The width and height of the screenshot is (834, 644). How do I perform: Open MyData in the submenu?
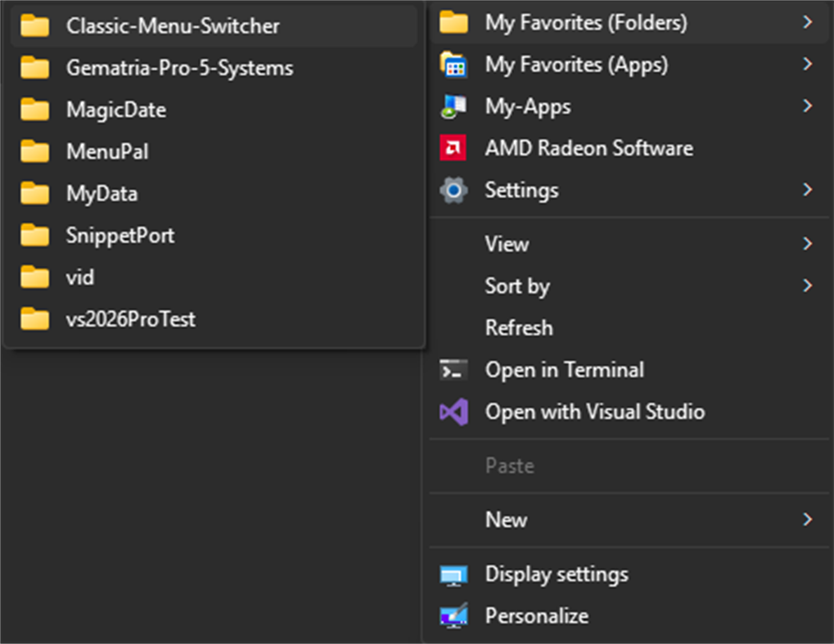[214, 194]
